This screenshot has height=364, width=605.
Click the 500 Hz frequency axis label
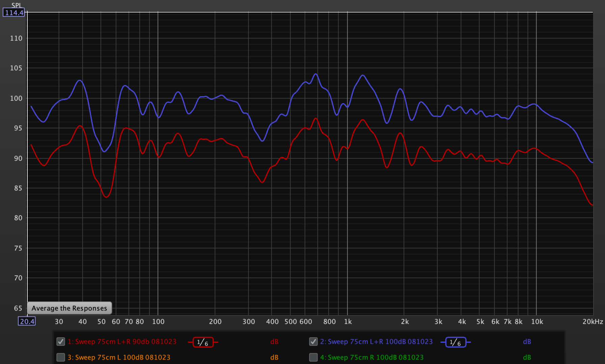coord(291,322)
